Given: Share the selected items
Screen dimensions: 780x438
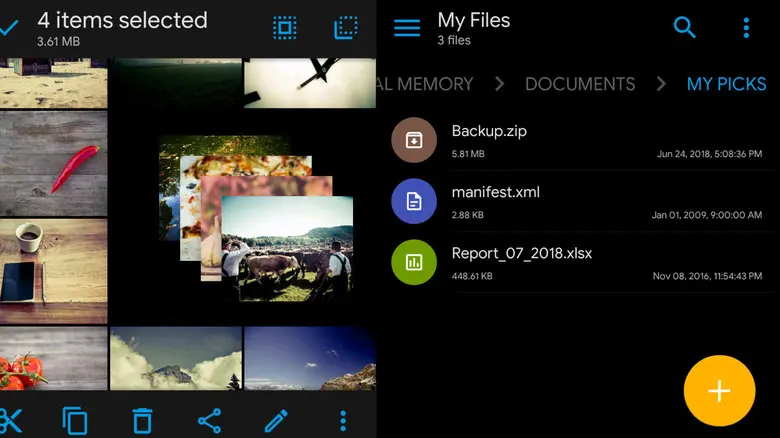Looking at the screenshot, I should 209,420.
